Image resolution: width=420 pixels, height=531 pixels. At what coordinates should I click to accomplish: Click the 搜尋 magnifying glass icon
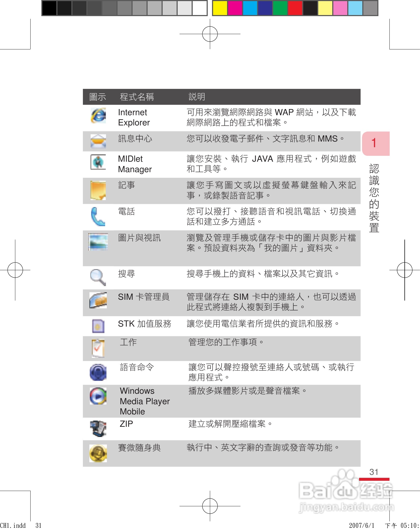point(98,277)
